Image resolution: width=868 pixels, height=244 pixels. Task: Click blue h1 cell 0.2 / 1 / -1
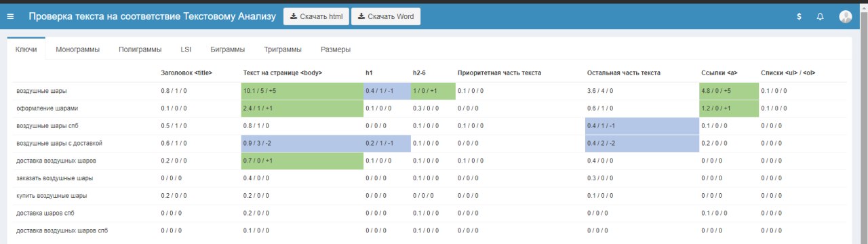point(387,144)
